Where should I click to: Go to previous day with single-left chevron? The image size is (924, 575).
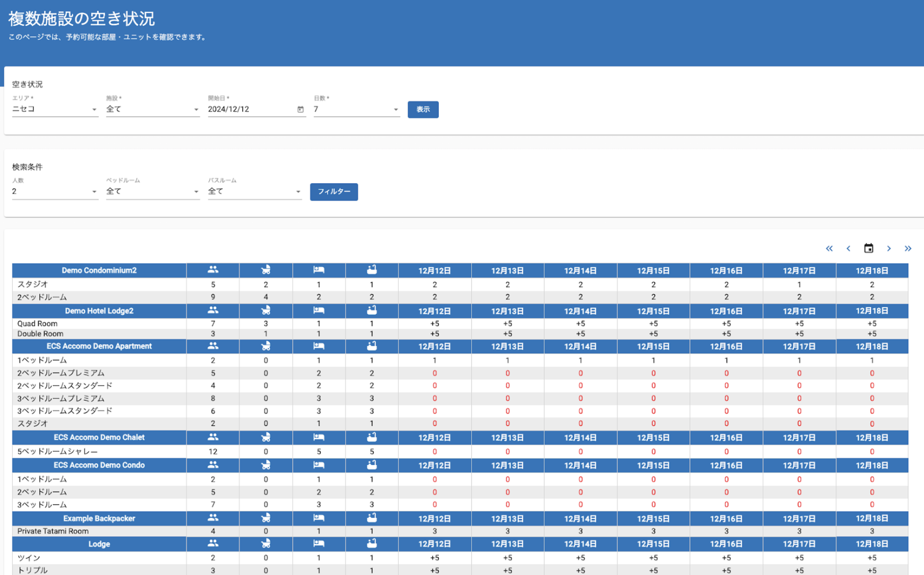[x=848, y=249]
